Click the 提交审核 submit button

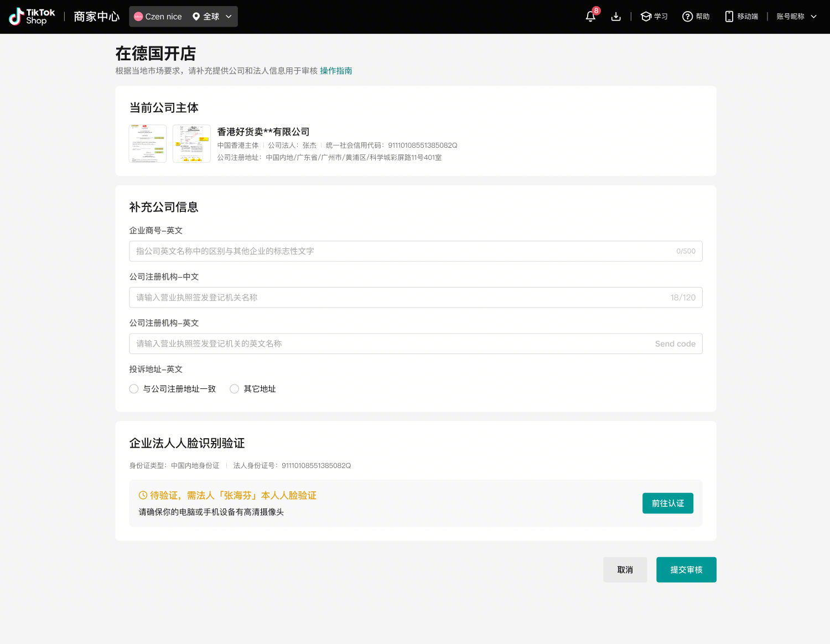(686, 570)
